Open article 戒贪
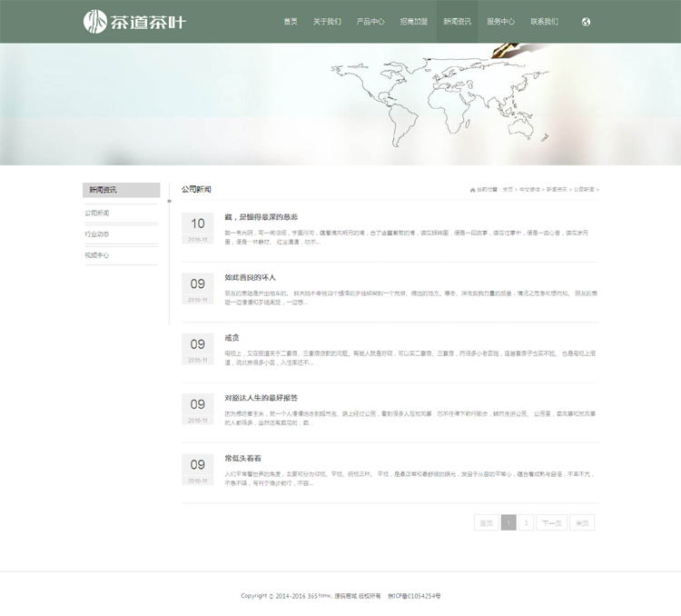This screenshot has width=681, height=616. [232, 338]
